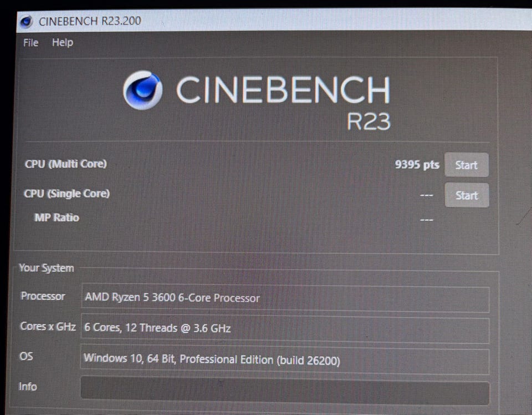Viewport: 532px width, 415px height.
Task: Click the 'Your System' heading
Action: 47,268
